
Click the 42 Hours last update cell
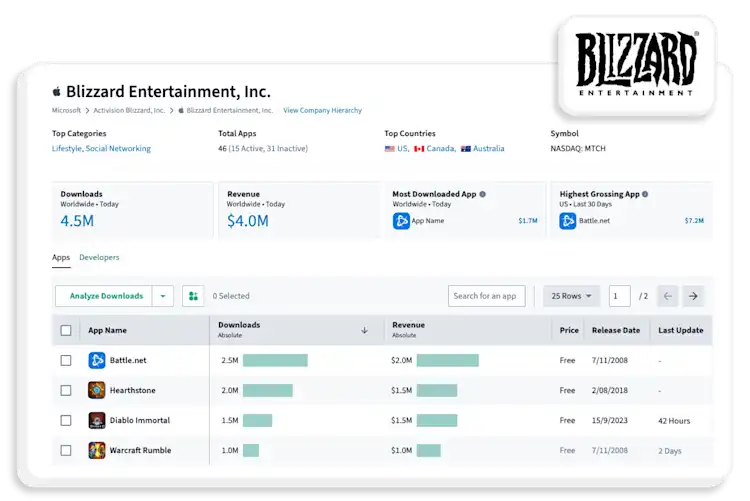point(674,421)
